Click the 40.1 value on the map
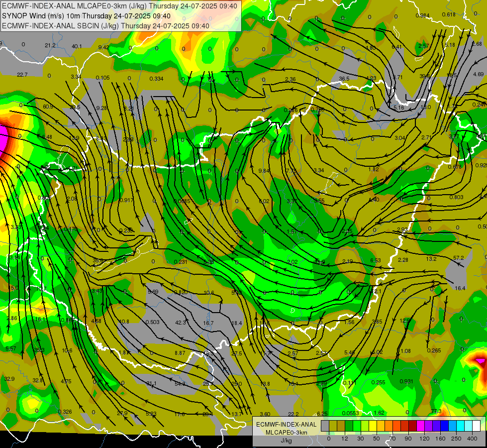 (77, 46)
